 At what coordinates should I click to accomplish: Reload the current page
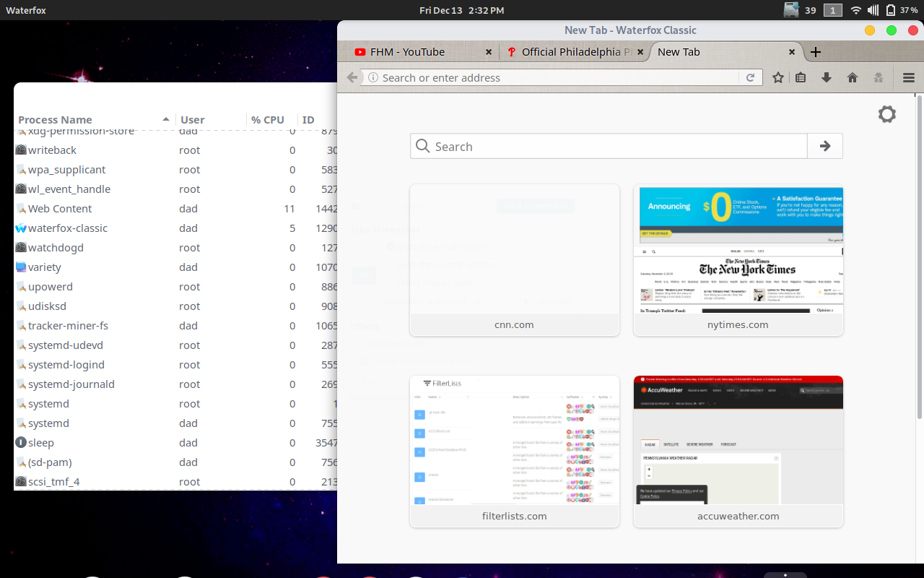point(751,77)
